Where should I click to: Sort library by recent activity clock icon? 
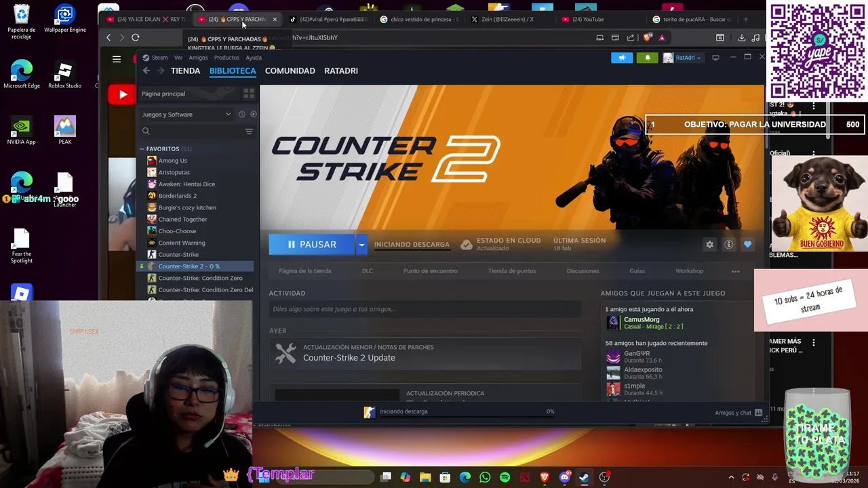coord(241,114)
